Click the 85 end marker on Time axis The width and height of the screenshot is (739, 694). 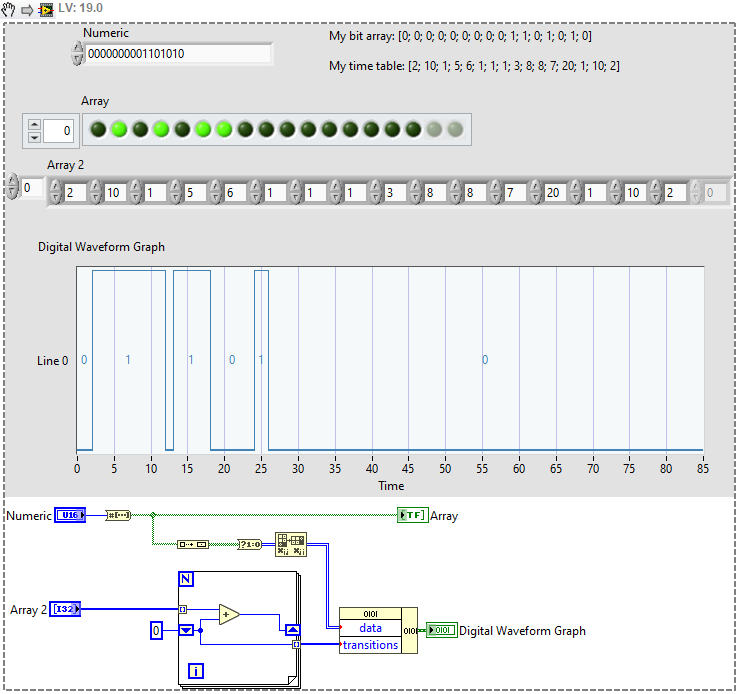point(702,467)
